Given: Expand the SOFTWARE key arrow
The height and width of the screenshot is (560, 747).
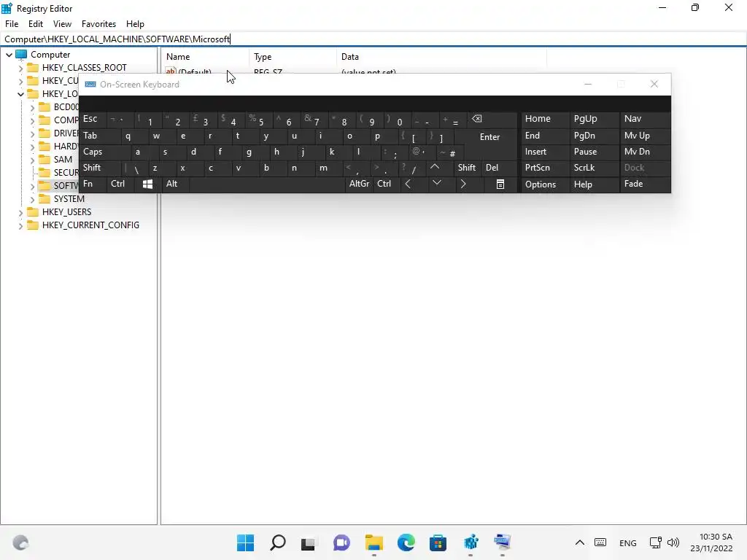Looking at the screenshot, I should [x=32, y=186].
